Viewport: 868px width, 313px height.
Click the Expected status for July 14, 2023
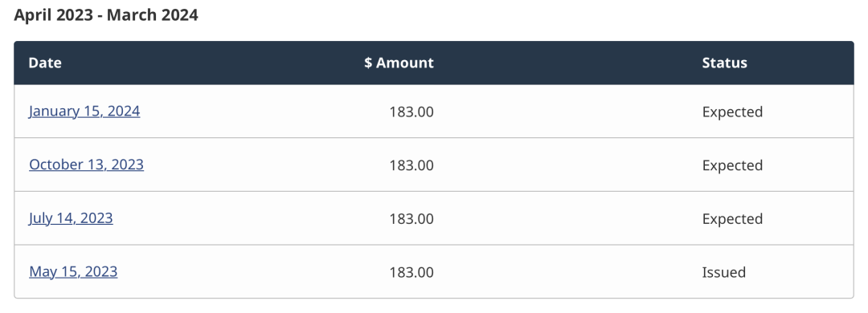732,219
